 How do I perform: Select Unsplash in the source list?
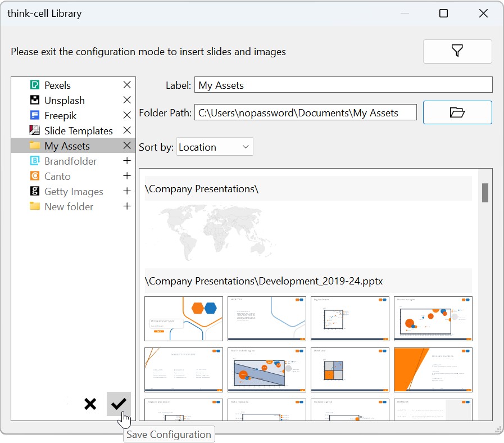click(x=73, y=100)
